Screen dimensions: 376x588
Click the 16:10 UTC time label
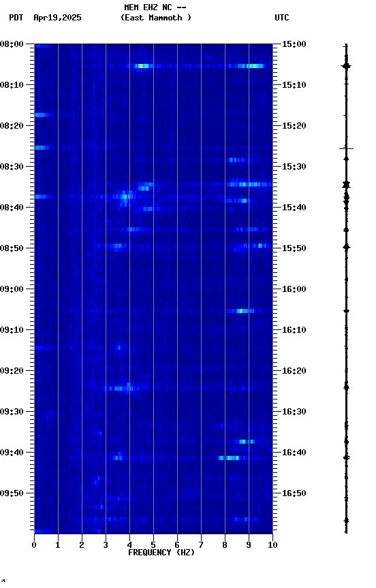pyautogui.click(x=294, y=330)
